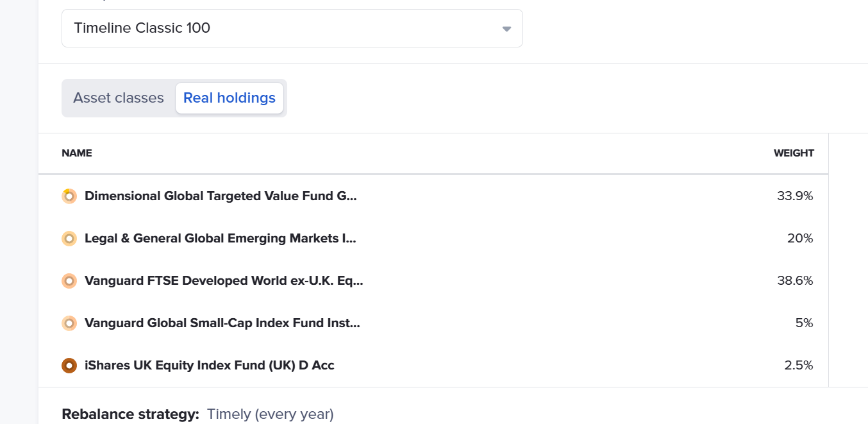This screenshot has width=868, height=424.
Task: Open the Timeline Classic 100 portfolio dropdown
Action: point(292,28)
